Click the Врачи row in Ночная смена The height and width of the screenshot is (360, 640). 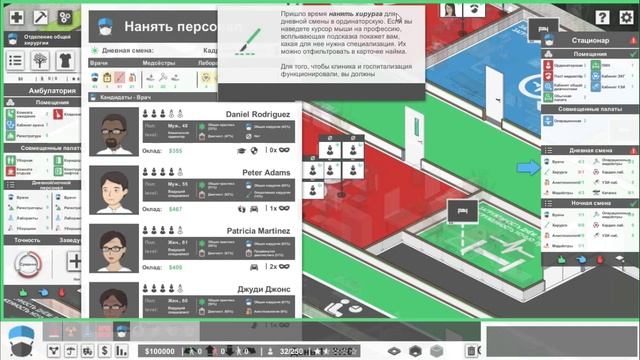[x=565, y=215]
